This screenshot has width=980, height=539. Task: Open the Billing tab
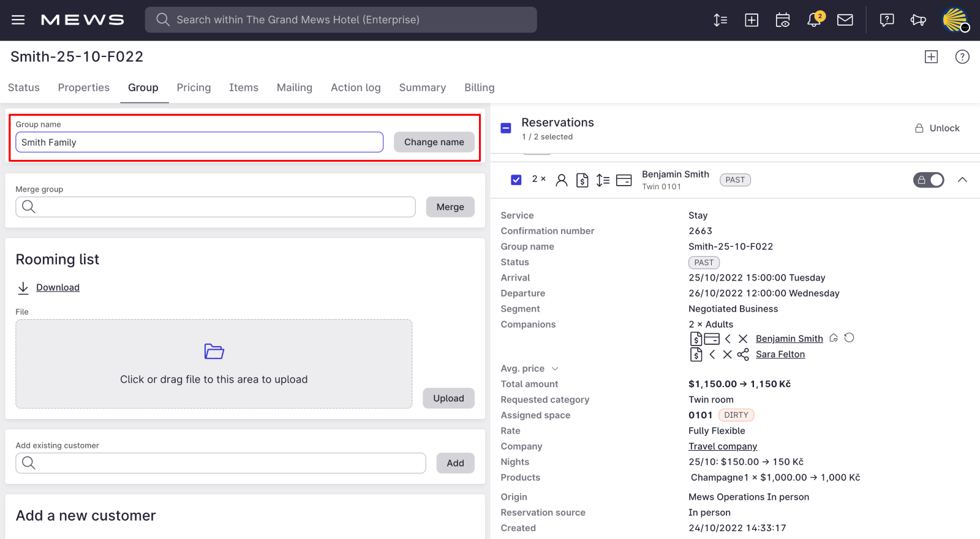tap(479, 88)
